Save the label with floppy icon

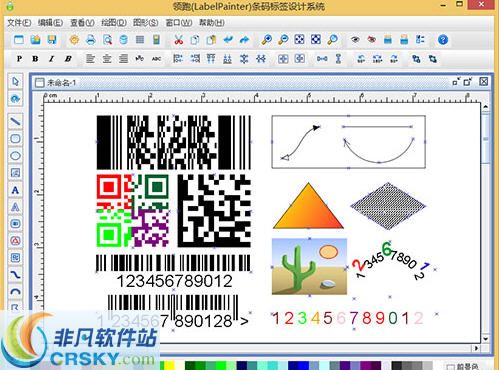tap(52, 40)
